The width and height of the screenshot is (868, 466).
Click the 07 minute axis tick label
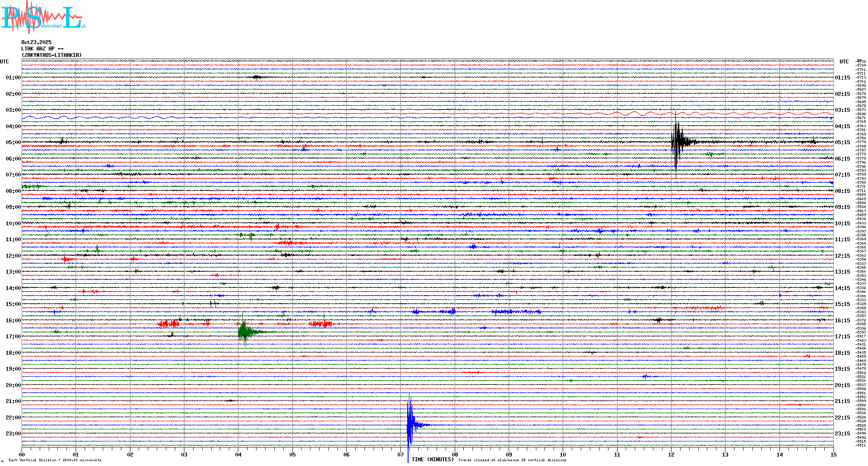pos(400,455)
